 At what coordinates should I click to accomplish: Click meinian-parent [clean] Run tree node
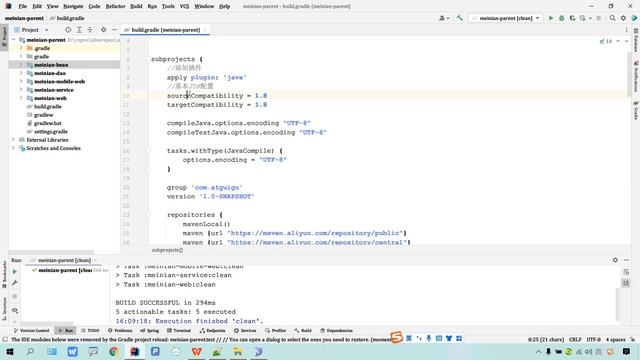point(64,270)
